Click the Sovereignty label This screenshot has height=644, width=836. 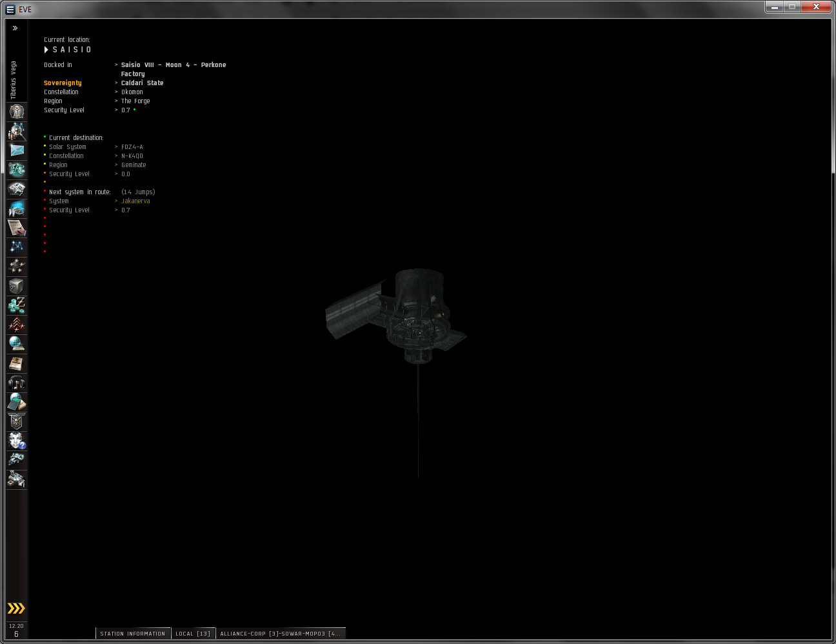(63, 83)
